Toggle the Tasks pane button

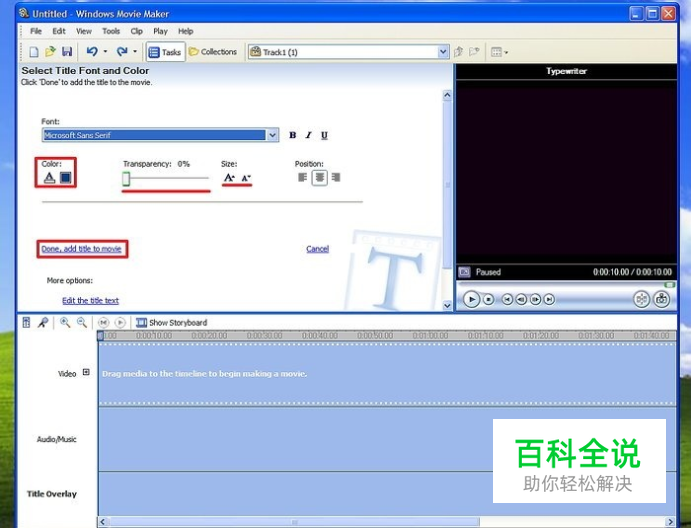165,52
